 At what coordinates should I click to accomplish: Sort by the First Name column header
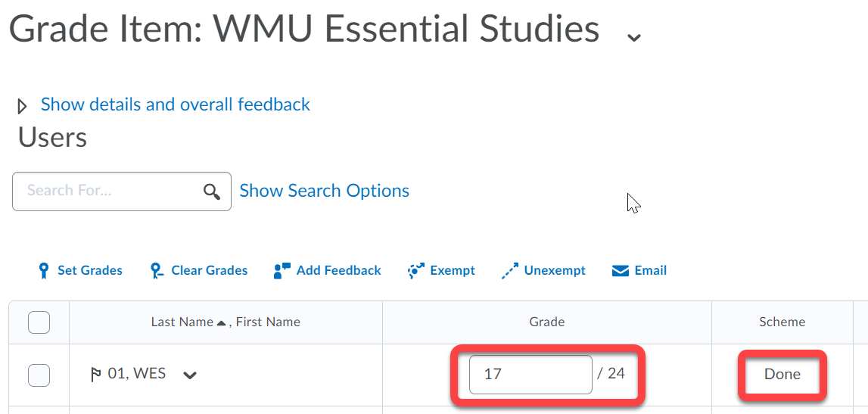point(268,322)
